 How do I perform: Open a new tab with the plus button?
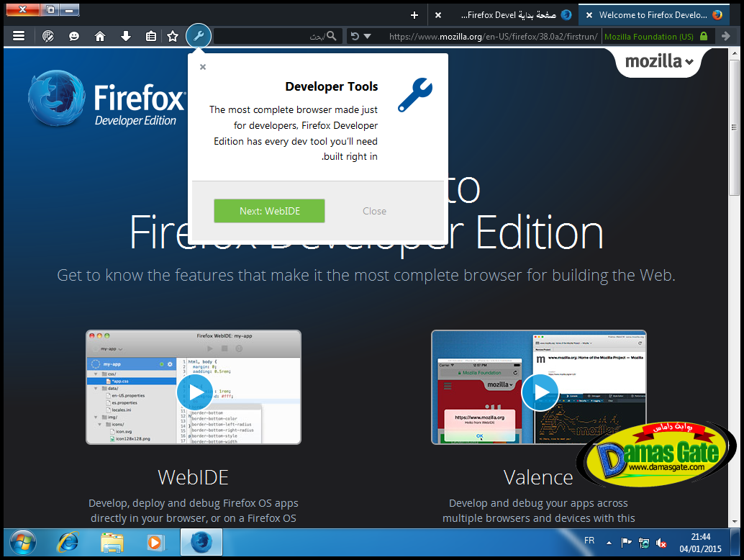click(x=414, y=15)
